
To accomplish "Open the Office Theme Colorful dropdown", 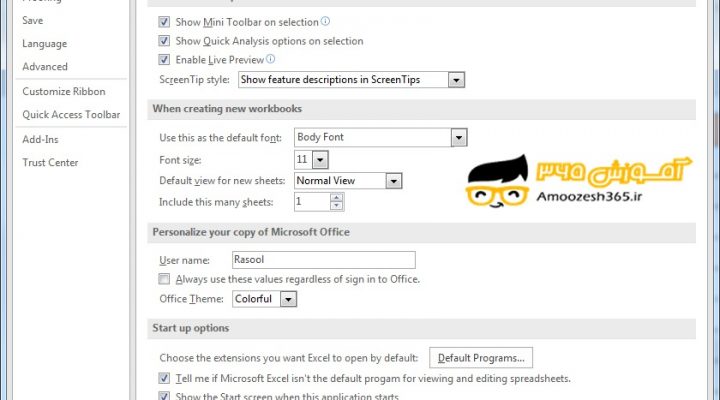I will pyautogui.click(x=288, y=299).
